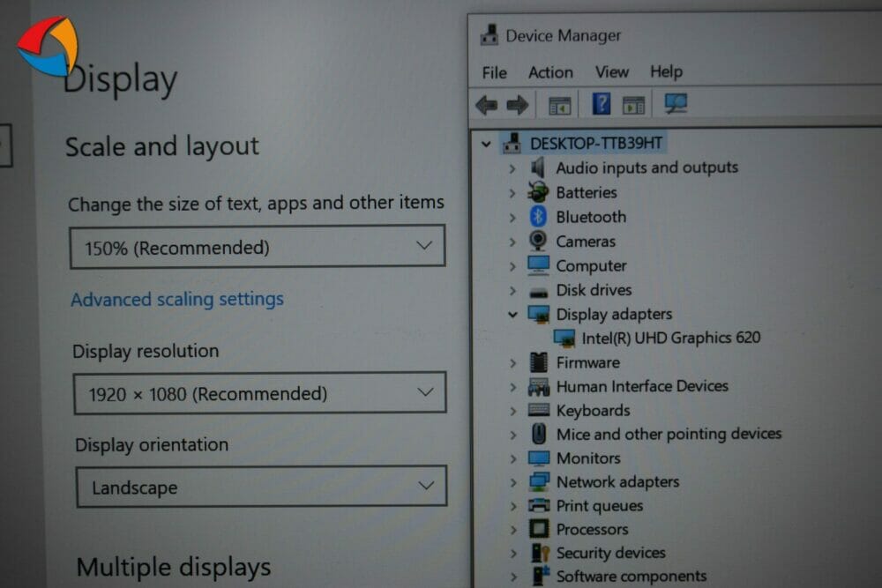Click the Intel(R) UHD Graphics 620 device icon

point(564,338)
